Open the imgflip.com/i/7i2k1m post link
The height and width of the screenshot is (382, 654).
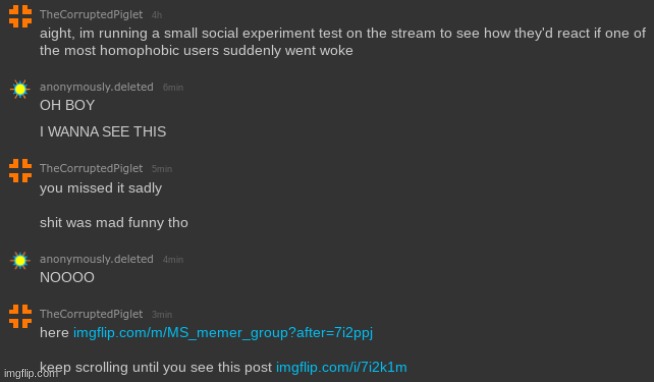[341, 367]
